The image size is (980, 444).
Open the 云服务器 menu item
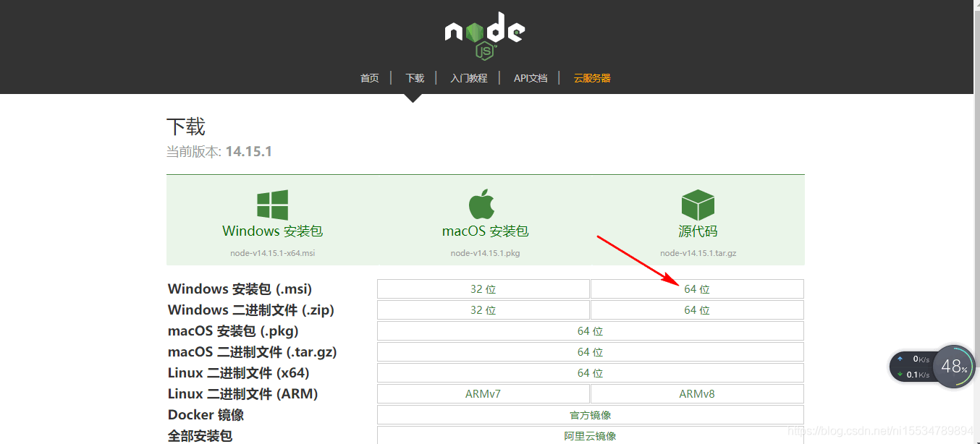pyautogui.click(x=592, y=78)
